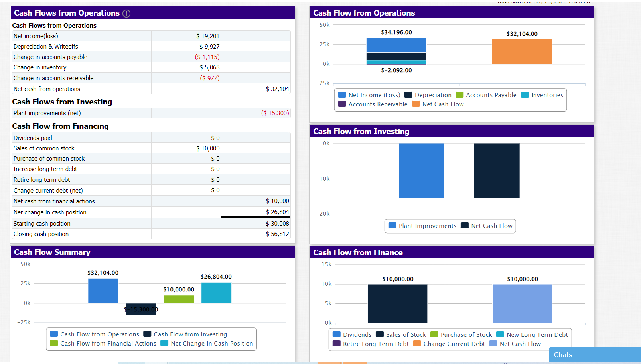Image resolution: width=641 pixels, height=364 pixels.
Task: Click the dark $-15,300.00 bar in Summary chart
Action: [x=141, y=309]
